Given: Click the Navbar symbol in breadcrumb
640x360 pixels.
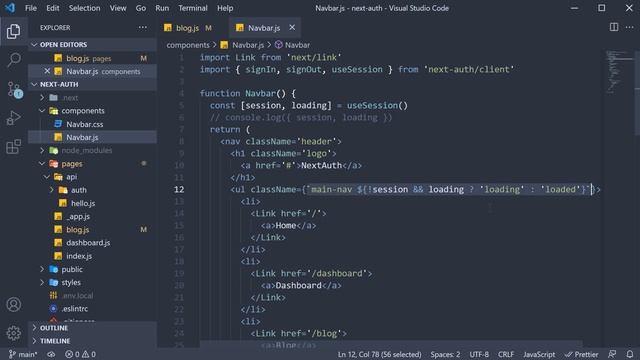Looking at the screenshot, I should coord(293,45).
